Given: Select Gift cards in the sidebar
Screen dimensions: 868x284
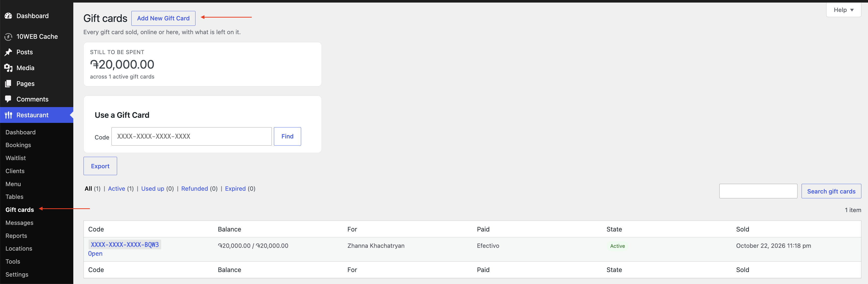Looking at the screenshot, I should click(20, 210).
